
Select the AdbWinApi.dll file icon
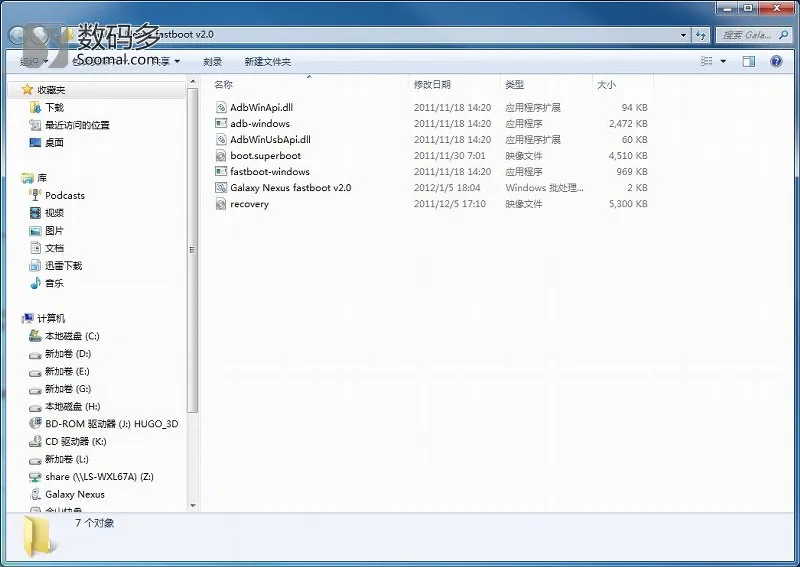pyautogui.click(x=221, y=107)
